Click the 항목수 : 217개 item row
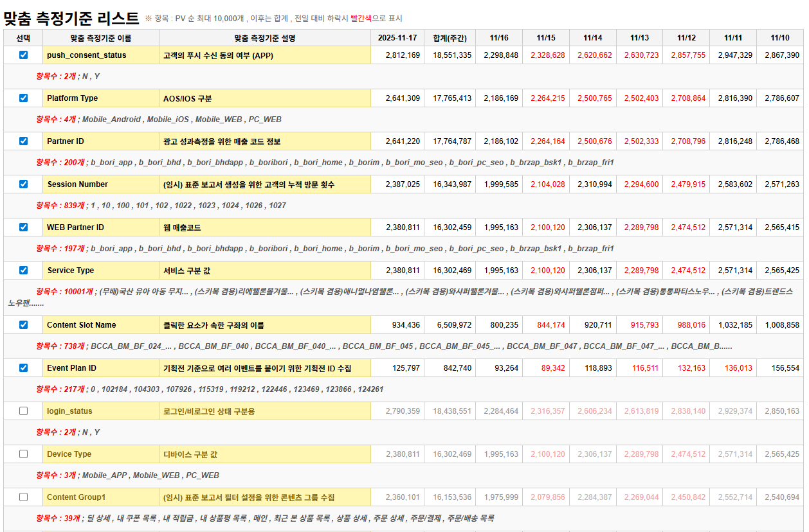809x532 pixels. coord(404,389)
